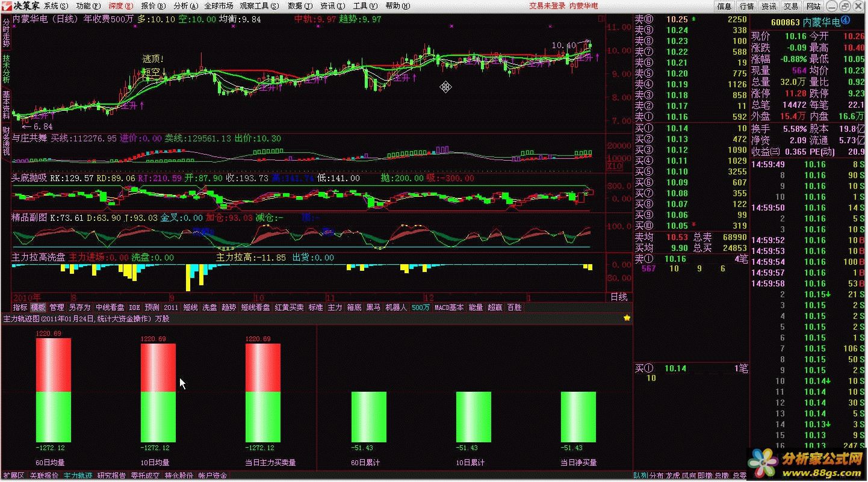Select the 委托成交 bottom tab

[146, 476]
